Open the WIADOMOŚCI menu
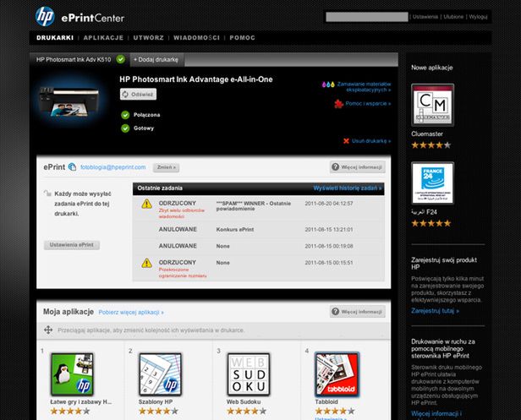This screenshot has height=420, width=521. click(197, 38)
